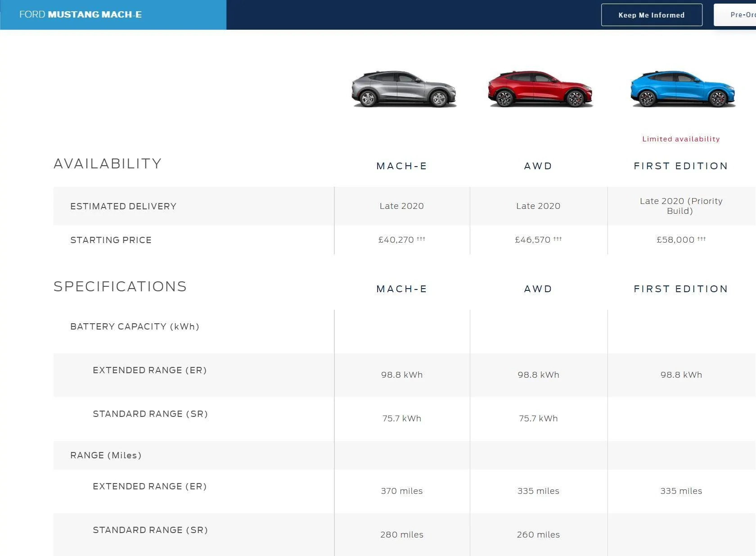Click the 260 miles AWD standard range value
756x556 pixels.
[538, 535]
